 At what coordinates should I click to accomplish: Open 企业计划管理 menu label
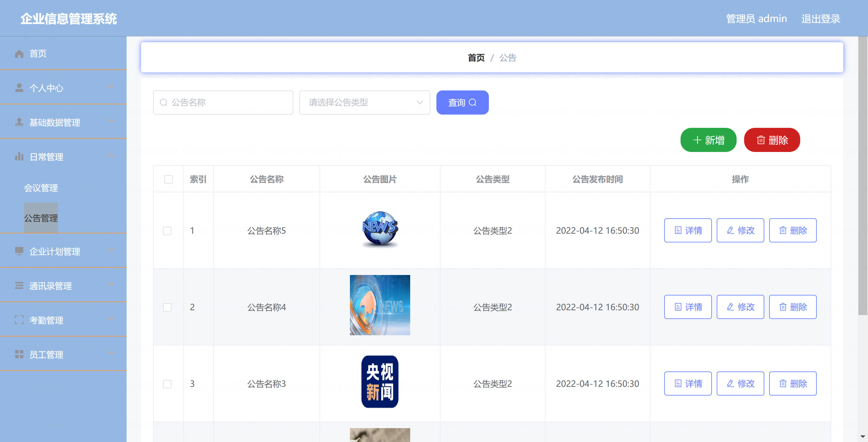point(55,251)
